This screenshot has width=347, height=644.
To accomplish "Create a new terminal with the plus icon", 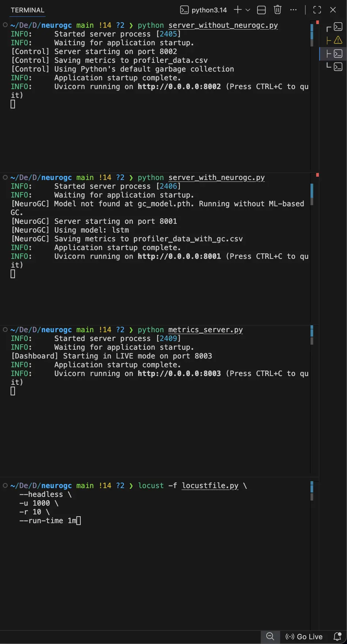I will tap(237, 10).
